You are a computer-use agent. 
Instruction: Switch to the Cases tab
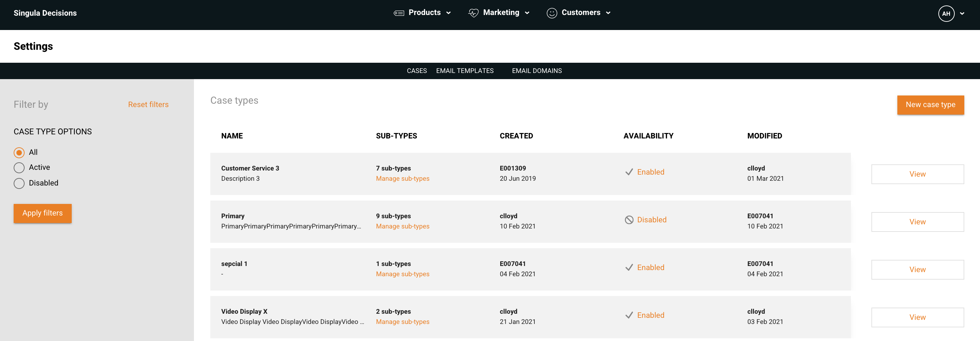click(417, 71)
